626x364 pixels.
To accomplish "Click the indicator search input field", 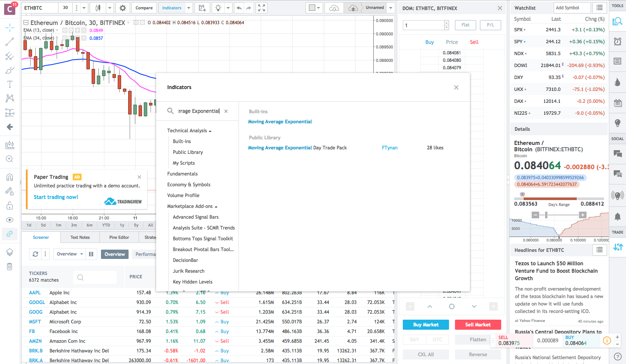I will coord(199,111).
